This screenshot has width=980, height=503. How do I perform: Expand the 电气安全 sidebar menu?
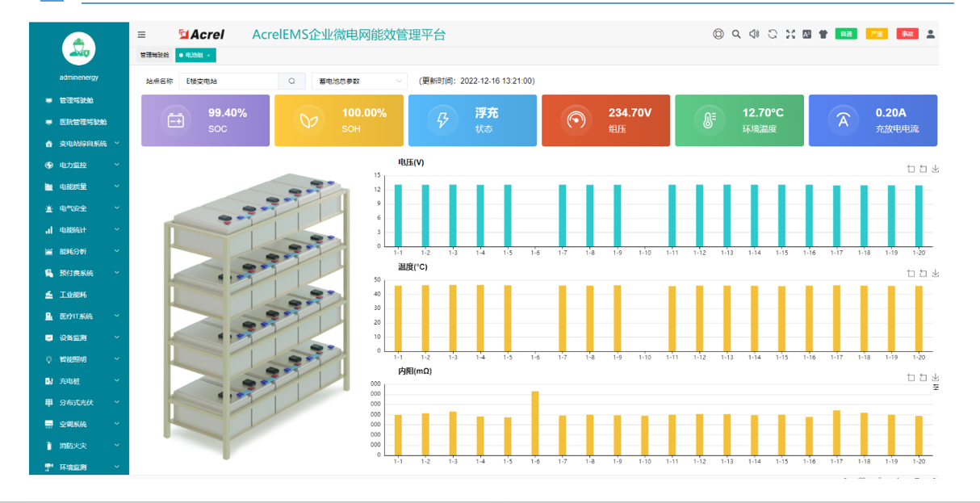point(79,208)
